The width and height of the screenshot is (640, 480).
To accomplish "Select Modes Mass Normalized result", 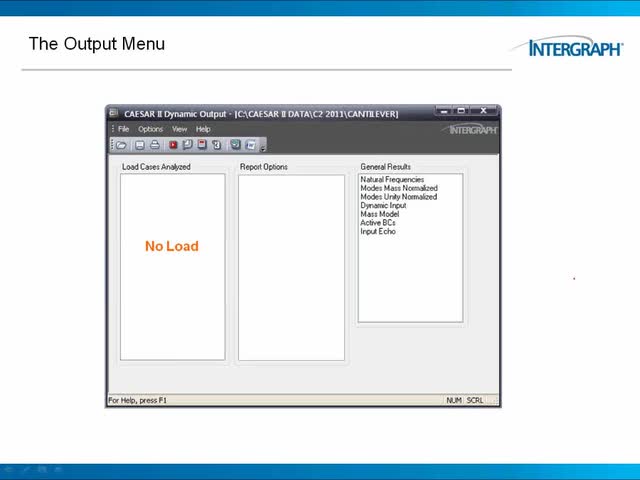I will point(399,188).
